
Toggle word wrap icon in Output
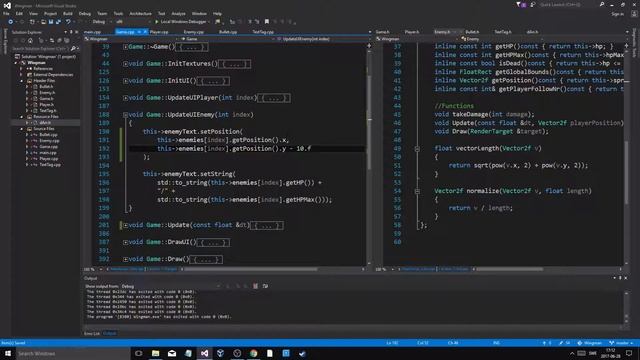[x=265, y=286]
